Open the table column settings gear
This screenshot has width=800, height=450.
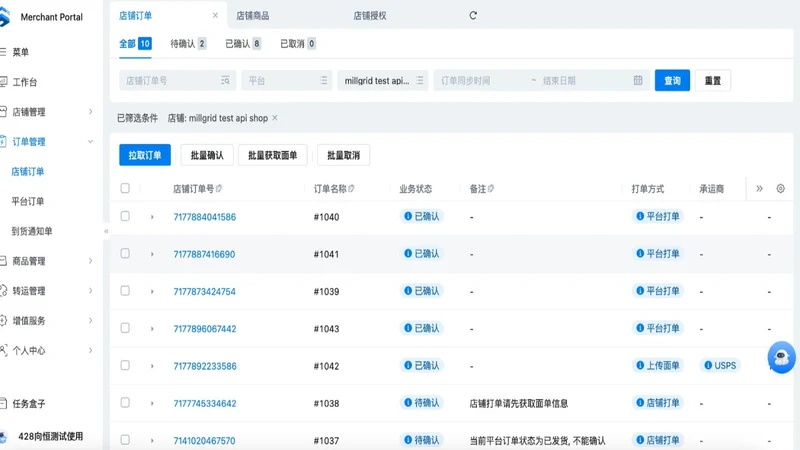(x=780, y=188)
